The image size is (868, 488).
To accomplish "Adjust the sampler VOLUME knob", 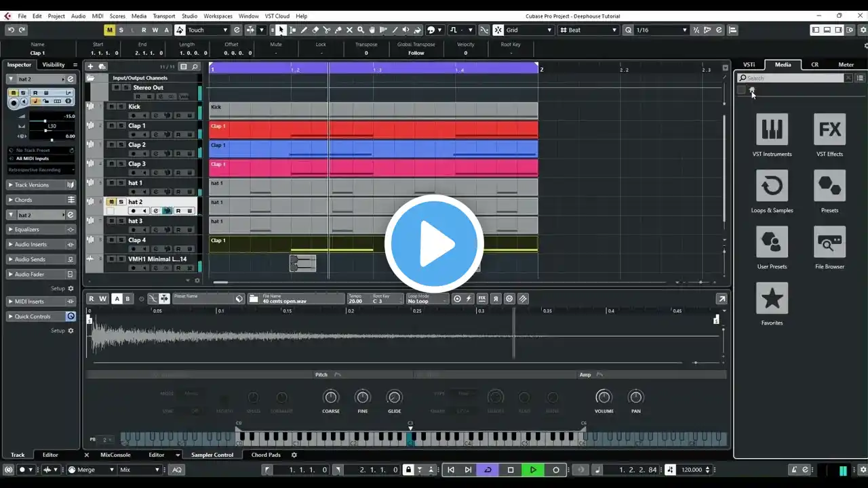I will pos(604,397).
